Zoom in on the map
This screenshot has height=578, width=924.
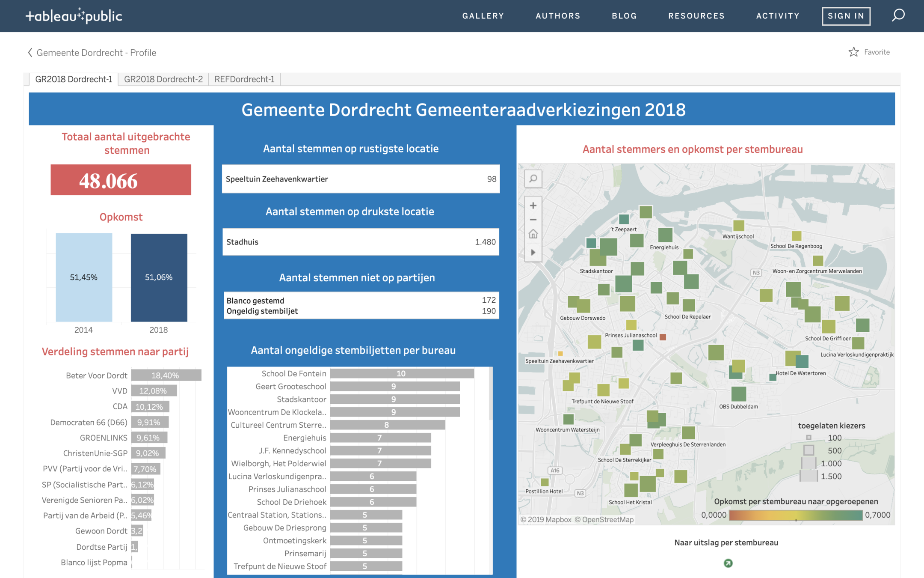coord(533,206)
